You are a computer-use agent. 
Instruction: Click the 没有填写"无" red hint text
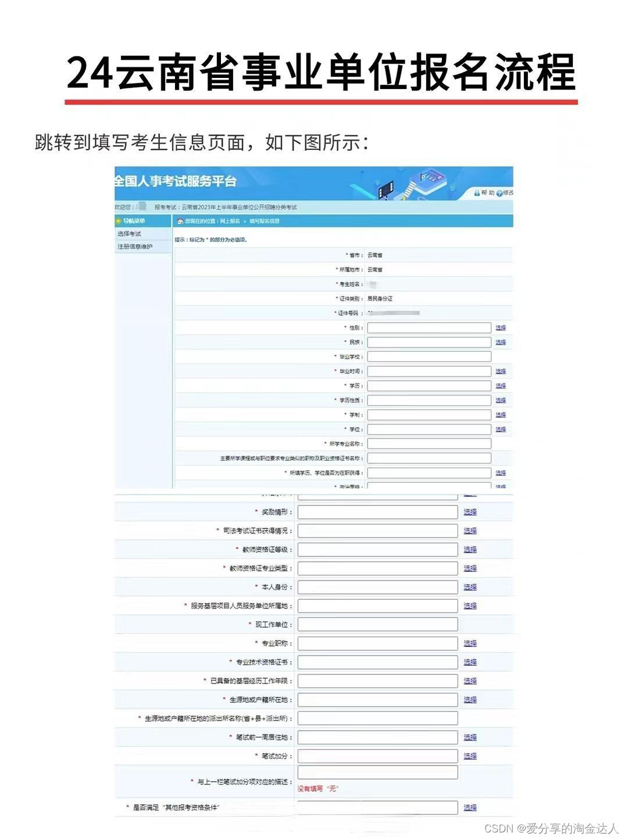click(318, 789)
